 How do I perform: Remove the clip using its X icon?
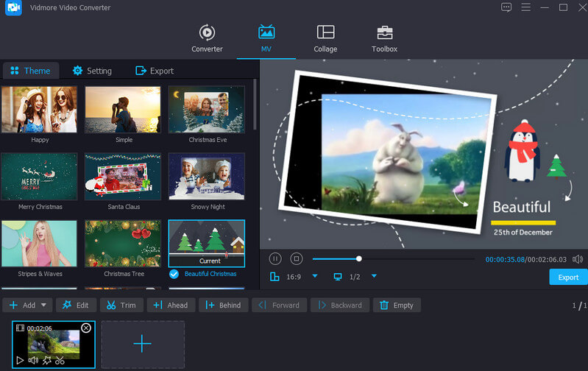(x=86, y=328)
